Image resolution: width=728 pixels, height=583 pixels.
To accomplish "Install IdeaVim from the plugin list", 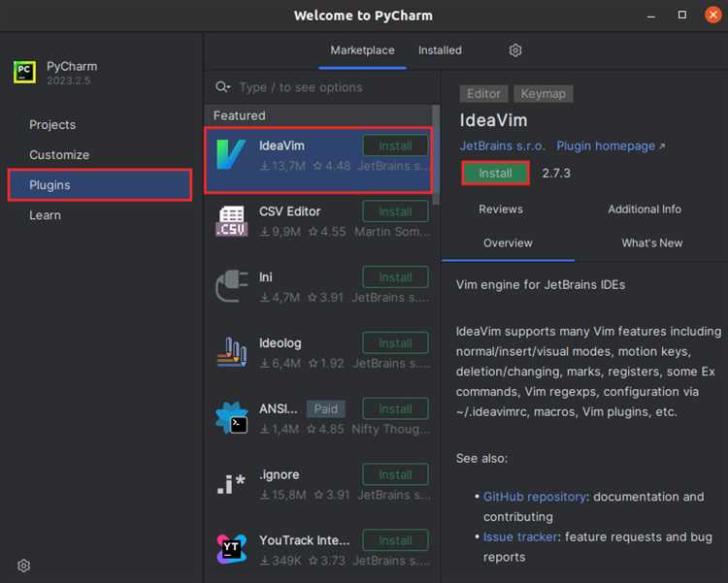I will tap(395, 146).
